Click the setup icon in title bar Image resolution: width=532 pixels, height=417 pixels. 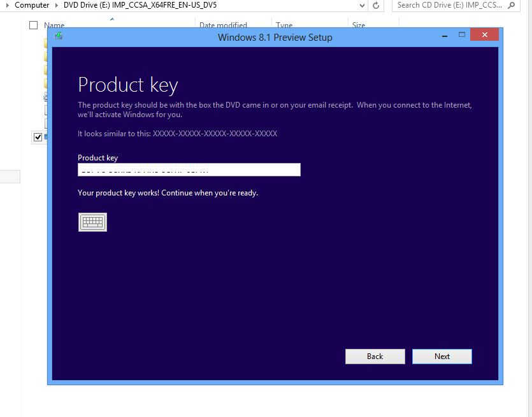coord(59,36)
